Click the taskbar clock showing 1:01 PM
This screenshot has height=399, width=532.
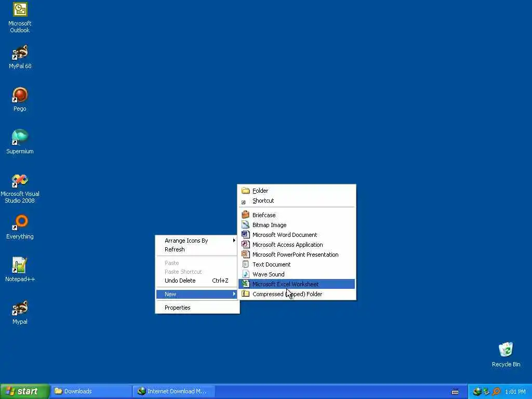[x=515, y=392]
